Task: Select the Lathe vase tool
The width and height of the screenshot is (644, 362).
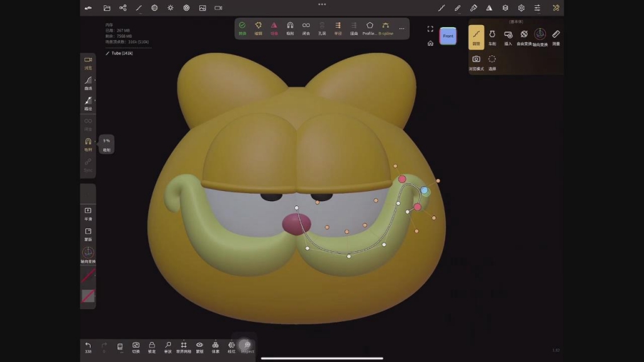Action: point(492,37)
